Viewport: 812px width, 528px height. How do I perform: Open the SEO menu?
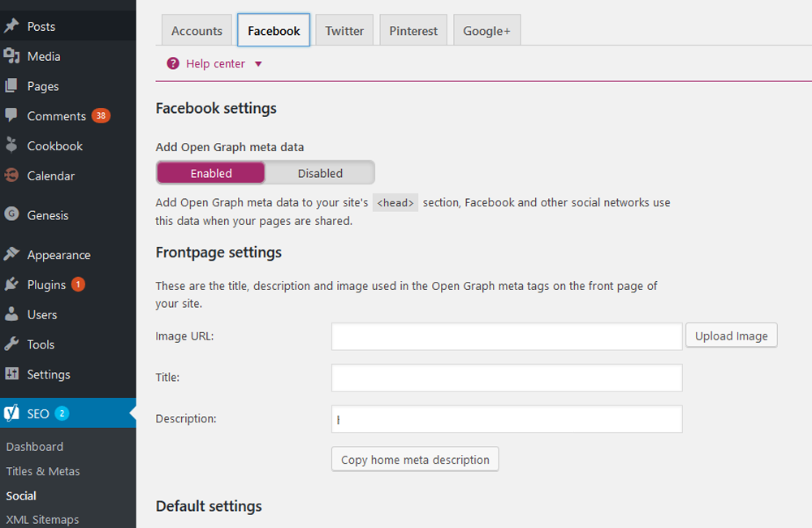coord(68,413)
